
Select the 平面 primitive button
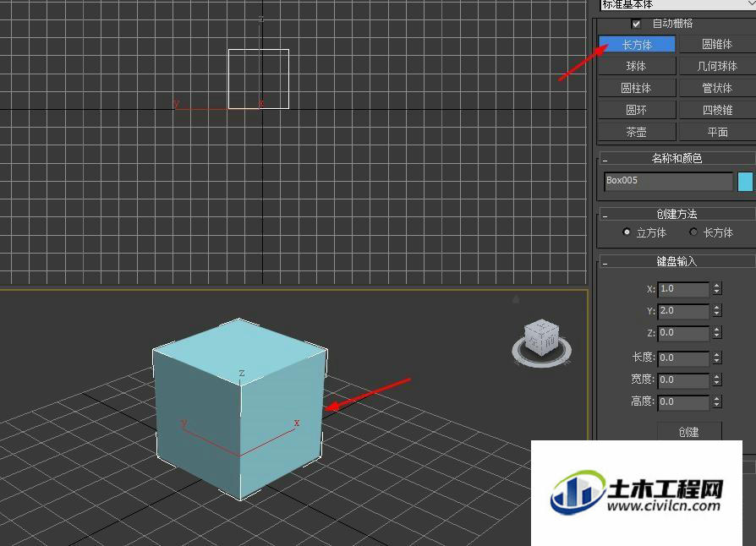tap(717, 132)
